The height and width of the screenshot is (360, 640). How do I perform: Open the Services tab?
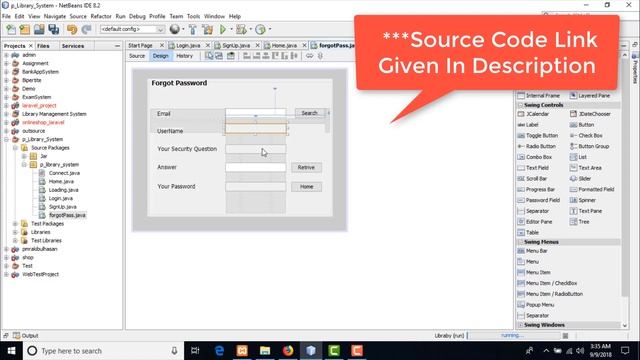[x=73, y=46]
